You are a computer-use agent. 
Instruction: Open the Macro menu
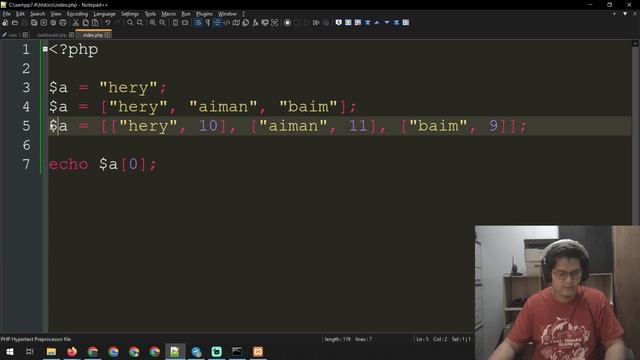(168, 14)
